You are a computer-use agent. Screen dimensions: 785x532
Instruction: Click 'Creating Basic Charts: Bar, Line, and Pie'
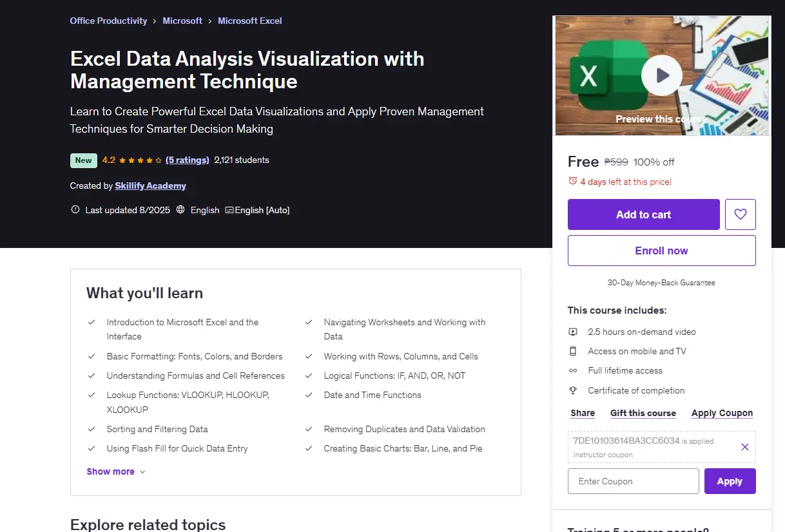pyautogui.click(x=403, y=448)
